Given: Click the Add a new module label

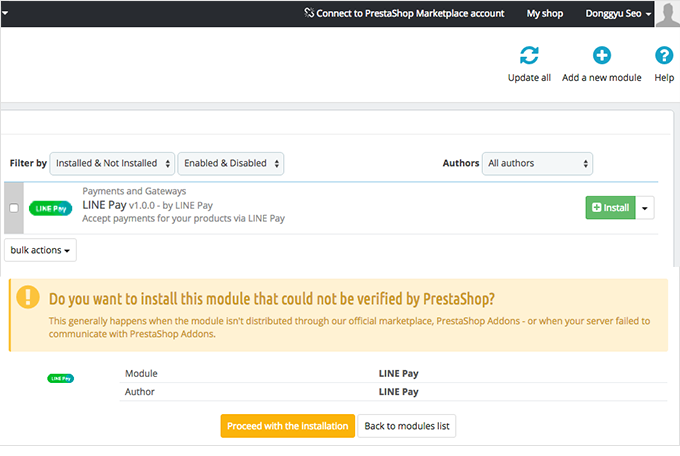Looking at the screenshot, I should 602,78.
